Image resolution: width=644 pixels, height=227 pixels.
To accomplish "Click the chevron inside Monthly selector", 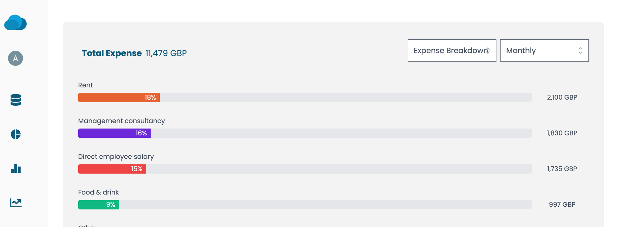I will coord(580,51).
